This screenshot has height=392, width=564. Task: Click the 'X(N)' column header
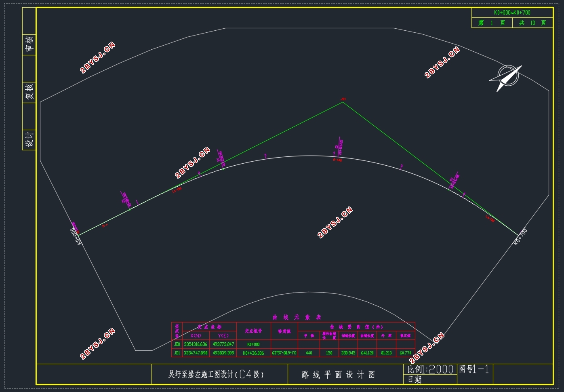(196, 336)
